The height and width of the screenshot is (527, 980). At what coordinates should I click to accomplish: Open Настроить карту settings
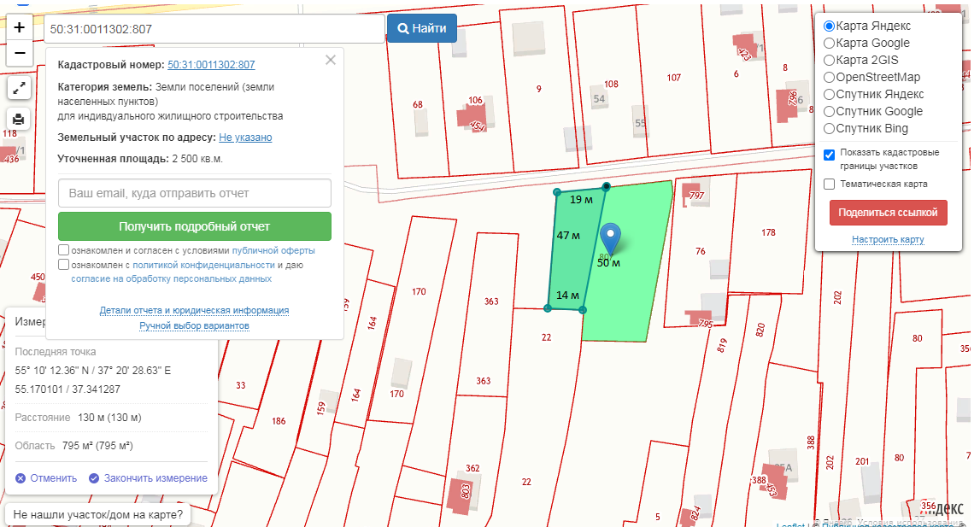(x=888, y=239)
